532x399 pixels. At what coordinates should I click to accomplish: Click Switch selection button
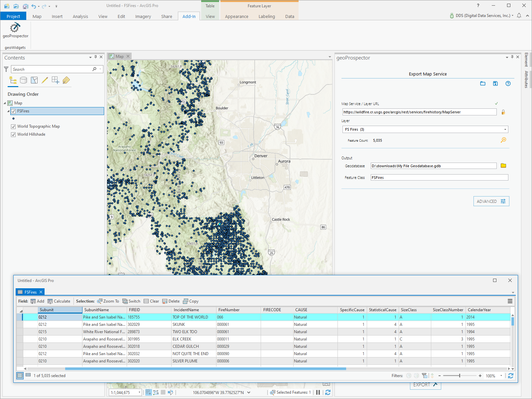(131, 301)
